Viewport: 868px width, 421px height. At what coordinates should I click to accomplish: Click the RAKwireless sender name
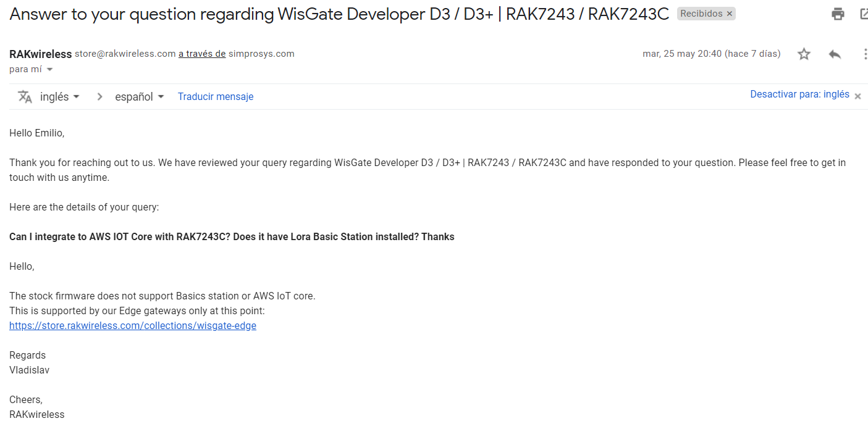[x=41, y=54]
